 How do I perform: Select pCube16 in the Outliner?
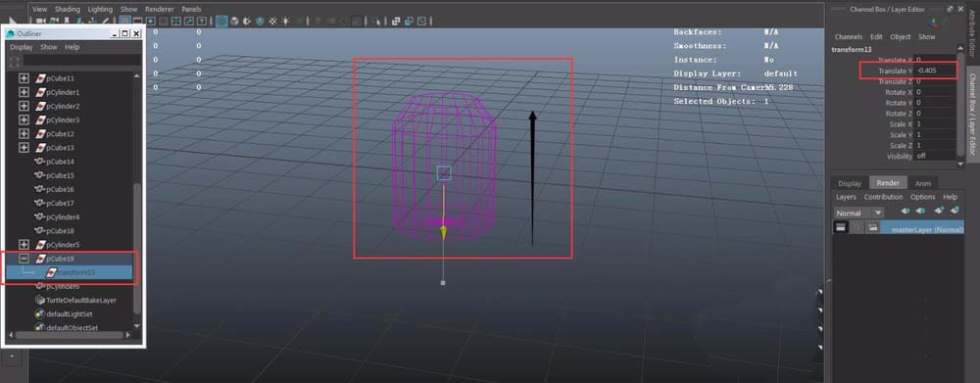coord(60,189)
